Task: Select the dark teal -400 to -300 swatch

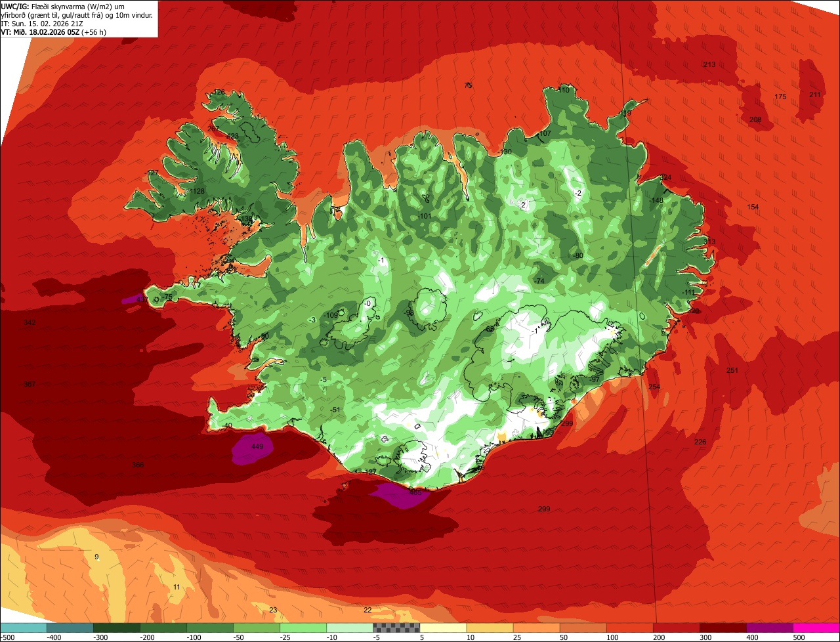Action: pos(70,628)
